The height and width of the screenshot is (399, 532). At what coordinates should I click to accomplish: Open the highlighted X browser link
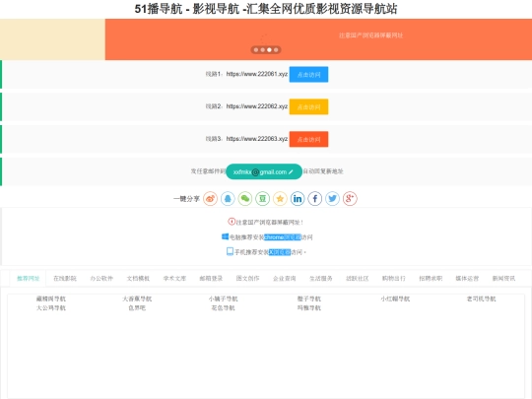click(x=280, y=252)
